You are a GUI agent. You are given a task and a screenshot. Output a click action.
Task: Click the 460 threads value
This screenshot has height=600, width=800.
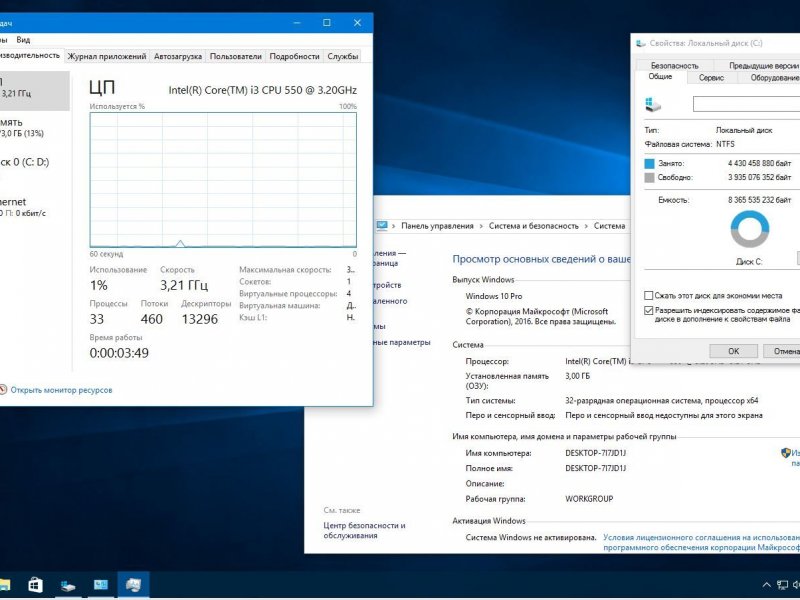pyautogui.click(x=152, y=319)
